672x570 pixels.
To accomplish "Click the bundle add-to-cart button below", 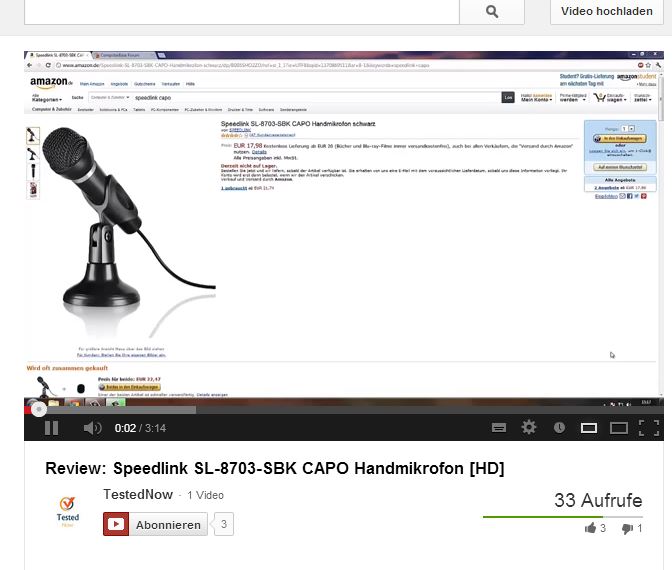I will click(x=129, y=387).
